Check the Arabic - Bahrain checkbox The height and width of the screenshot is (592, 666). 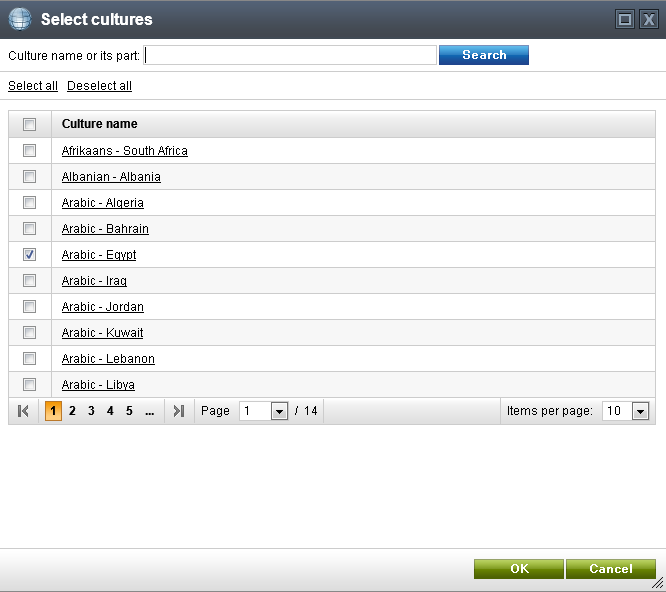(29, 228)
